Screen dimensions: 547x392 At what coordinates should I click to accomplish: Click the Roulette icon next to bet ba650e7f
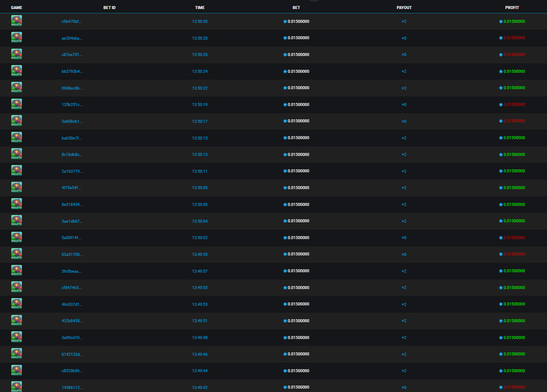16,138
